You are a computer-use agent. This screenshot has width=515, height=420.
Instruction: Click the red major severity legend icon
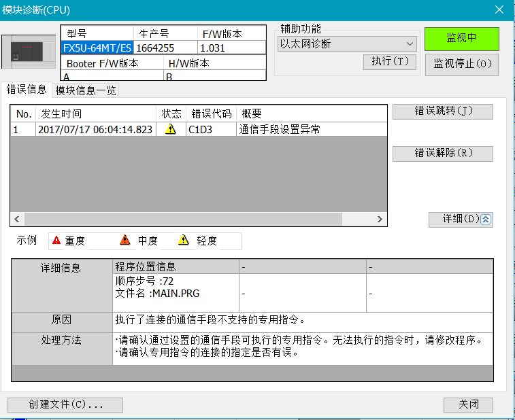click(56, 241)
